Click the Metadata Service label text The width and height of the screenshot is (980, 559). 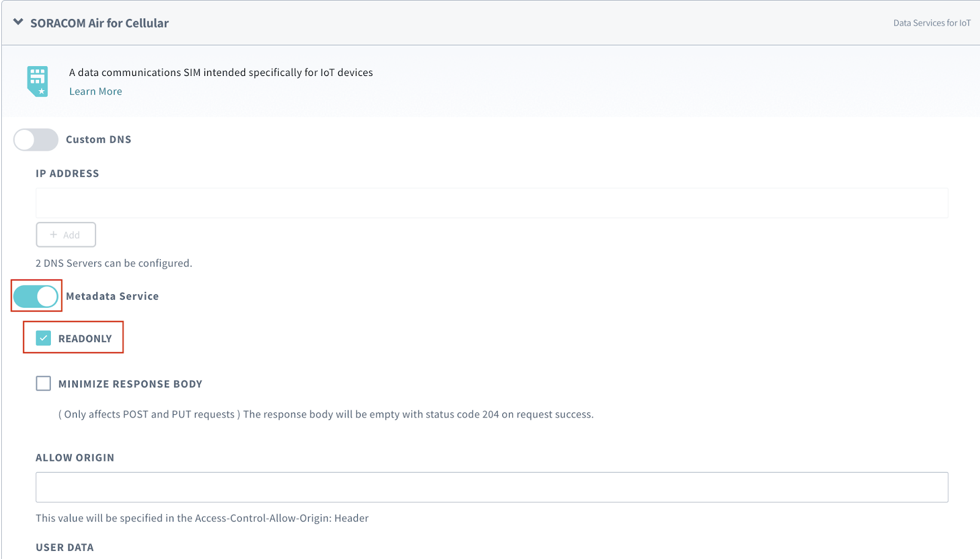(112, 297)
